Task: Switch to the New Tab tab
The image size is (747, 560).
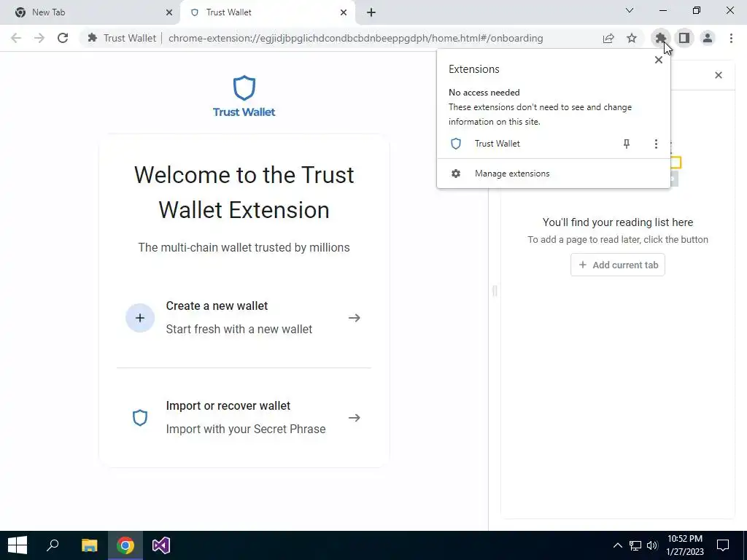Action: point(90,12)
